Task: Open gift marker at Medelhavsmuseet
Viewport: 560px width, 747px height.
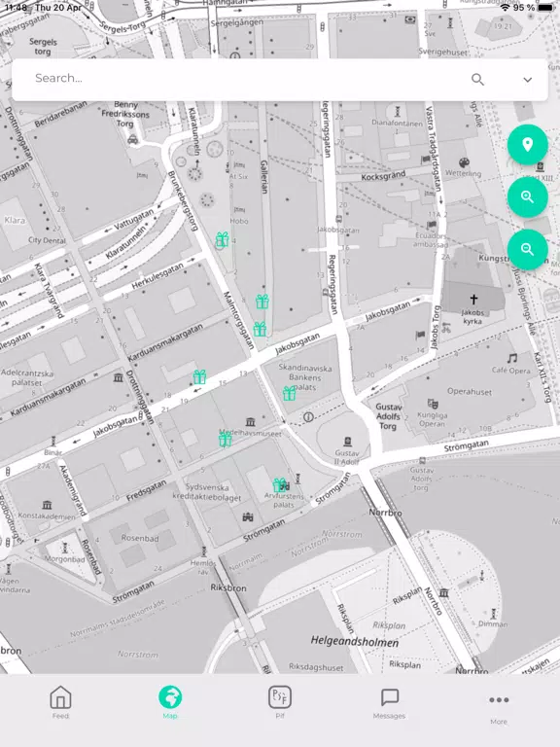Action: point(225,439)
